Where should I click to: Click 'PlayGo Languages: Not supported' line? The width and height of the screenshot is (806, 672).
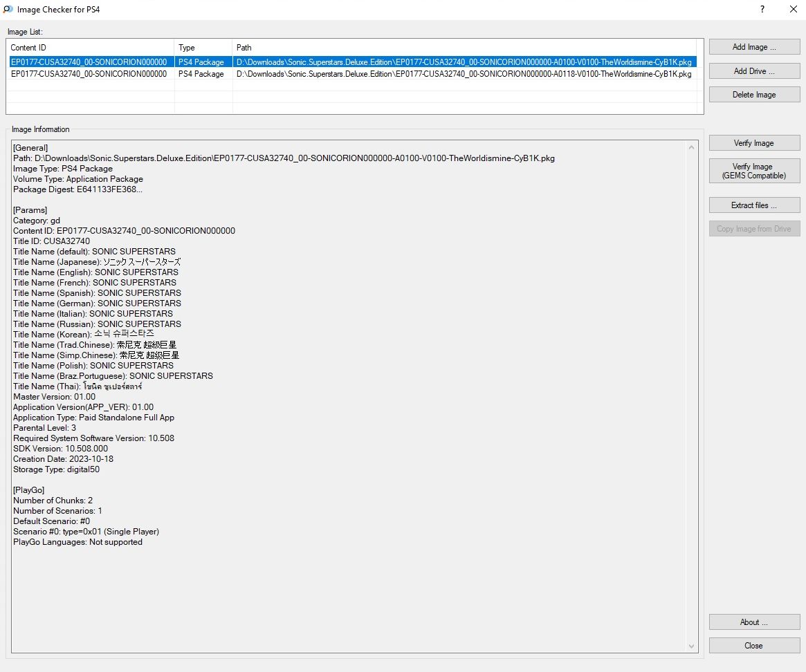(77, 542)
